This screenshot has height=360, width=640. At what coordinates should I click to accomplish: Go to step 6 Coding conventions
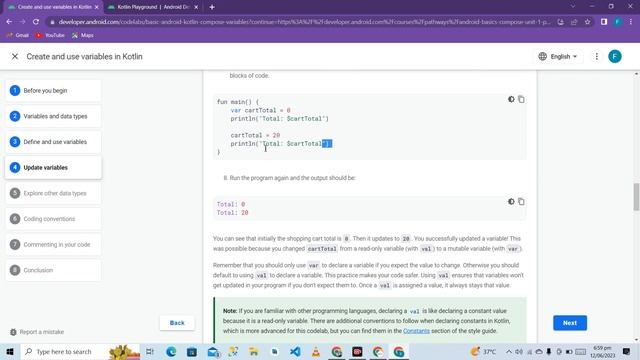[53, 219]
